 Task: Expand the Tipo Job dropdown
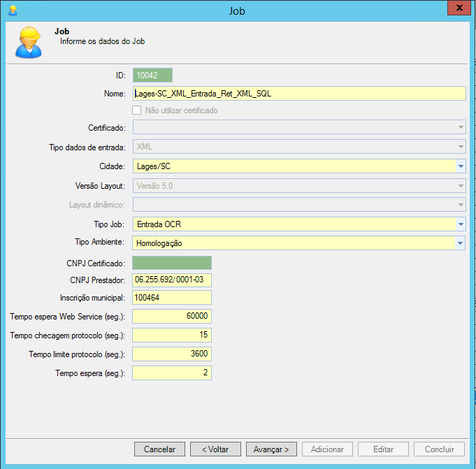(x=461, y=224)
